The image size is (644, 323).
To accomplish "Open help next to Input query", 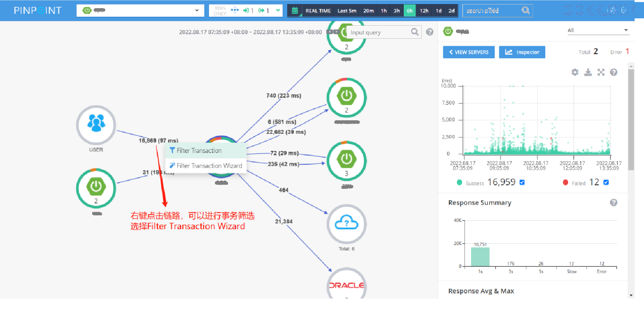I will click(x=429, y=32).
